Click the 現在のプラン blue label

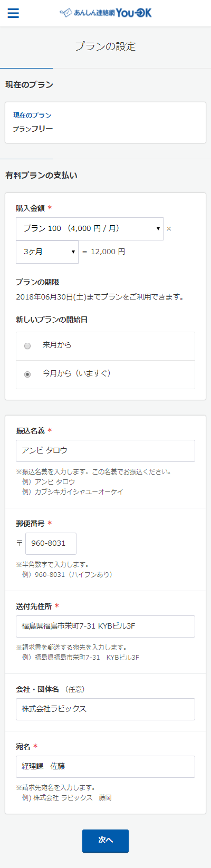pos(32,115)
